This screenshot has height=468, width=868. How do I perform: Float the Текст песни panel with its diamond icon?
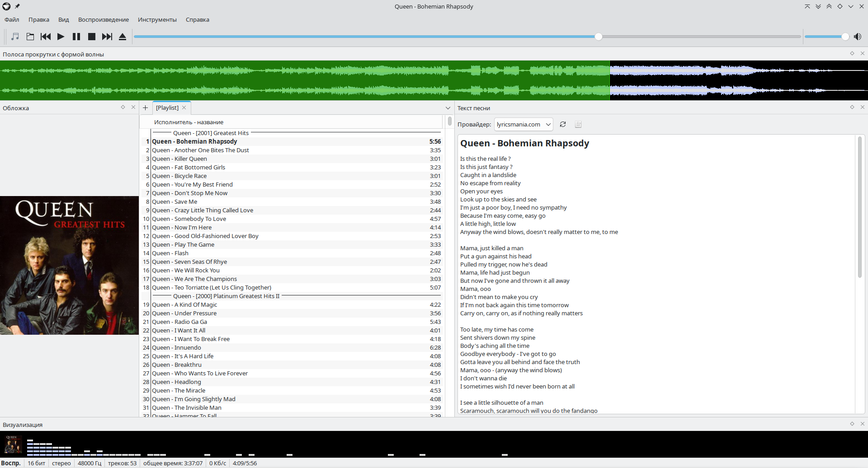852,107
